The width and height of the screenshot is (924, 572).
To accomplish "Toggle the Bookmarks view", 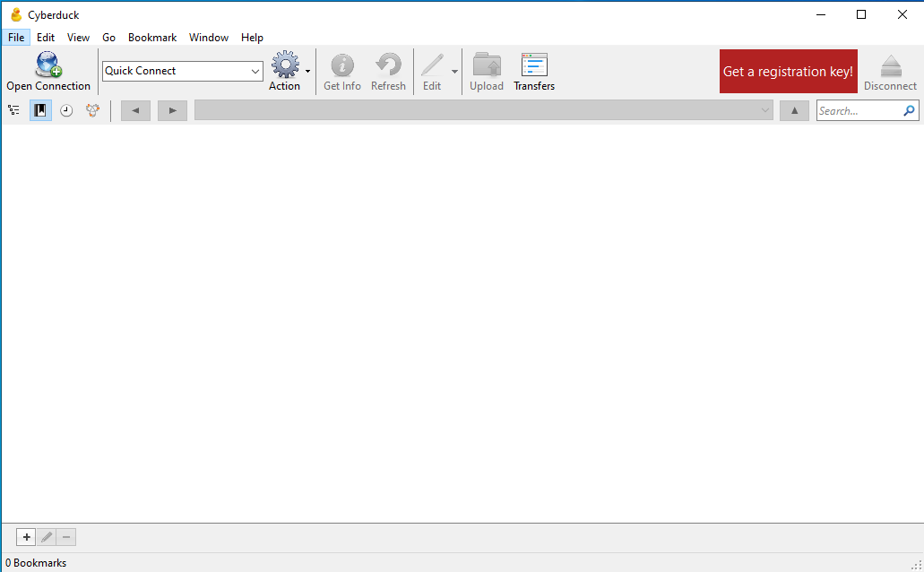I will click(x=40, y=110).
